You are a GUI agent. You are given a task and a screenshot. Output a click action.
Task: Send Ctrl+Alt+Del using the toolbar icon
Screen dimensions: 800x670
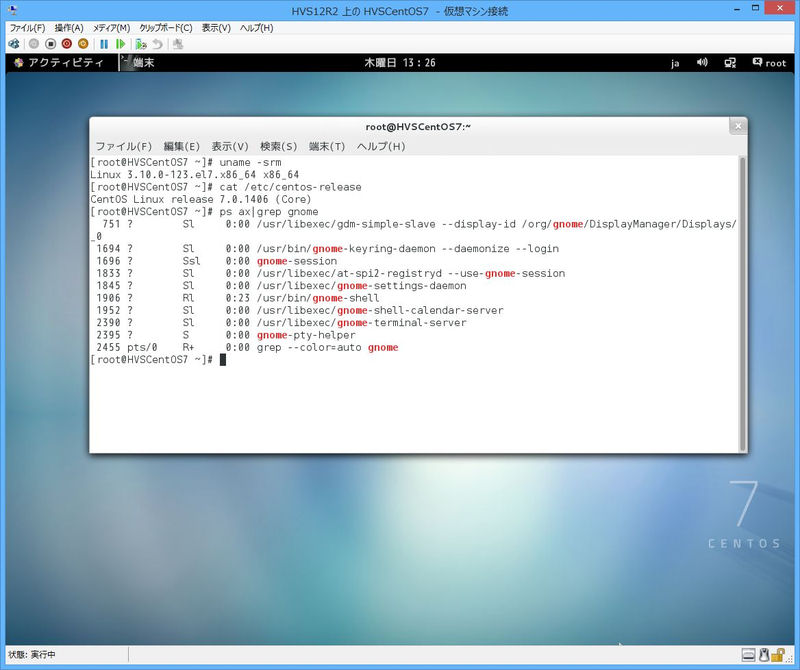pyautogui.click(x=14, y=44)
